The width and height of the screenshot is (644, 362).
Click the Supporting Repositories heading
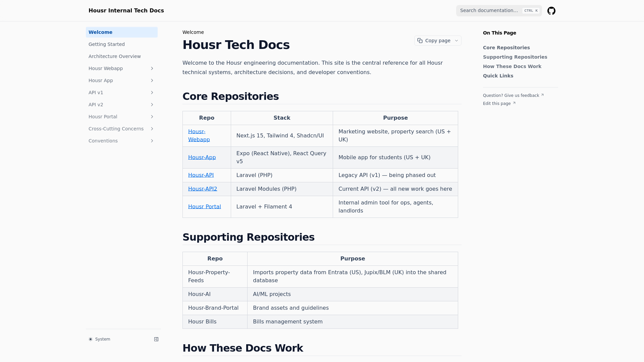[x=248, y=237]
